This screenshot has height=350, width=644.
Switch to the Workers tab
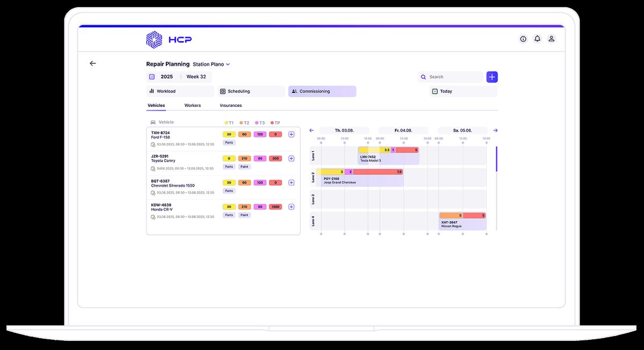click(193, 105)
